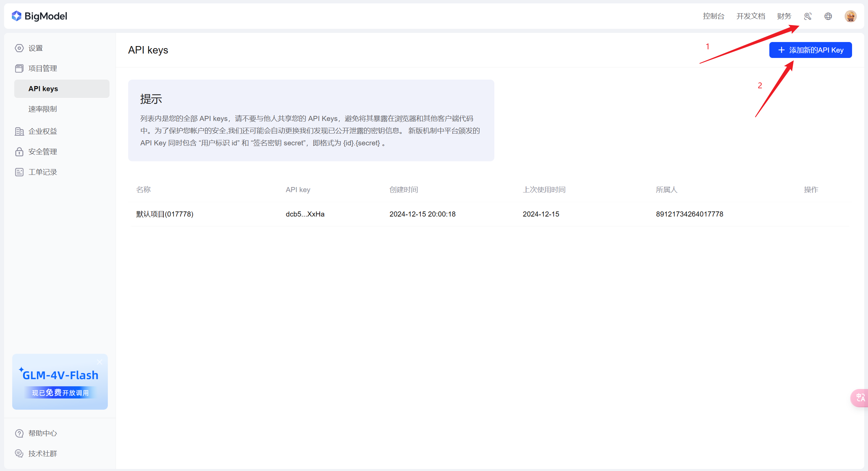This screenshot has height=471, width=868.
Task: Click the 安全管理 lock icon
Action: (x=19, y=152)
